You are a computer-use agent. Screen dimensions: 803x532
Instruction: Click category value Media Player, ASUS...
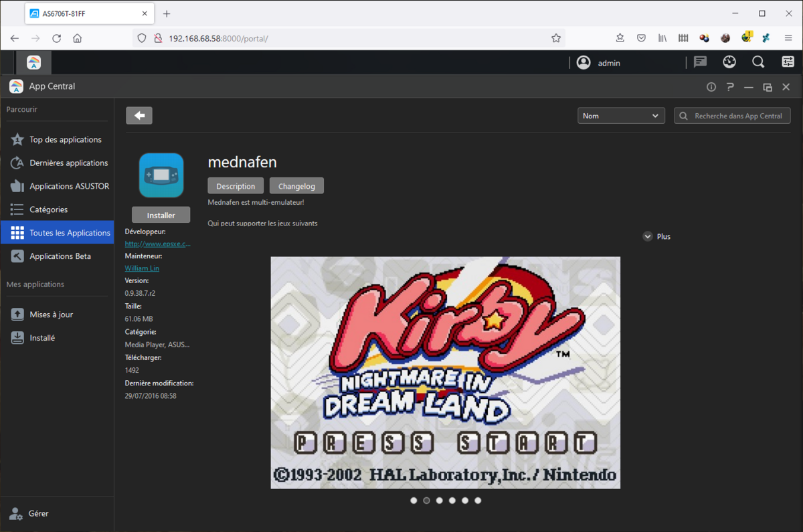point(157,345)
